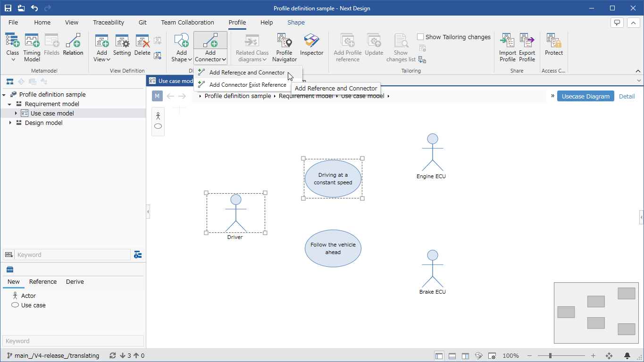Viewport: 644px width, 362px height.
Task: Expand the Design model node
Action: (x=10, y=123)
